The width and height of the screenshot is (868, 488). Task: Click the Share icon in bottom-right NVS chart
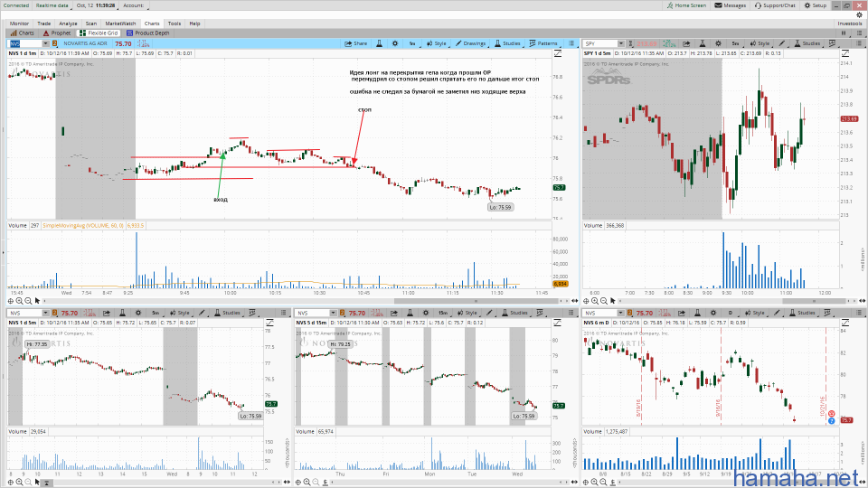pos(682,313)
